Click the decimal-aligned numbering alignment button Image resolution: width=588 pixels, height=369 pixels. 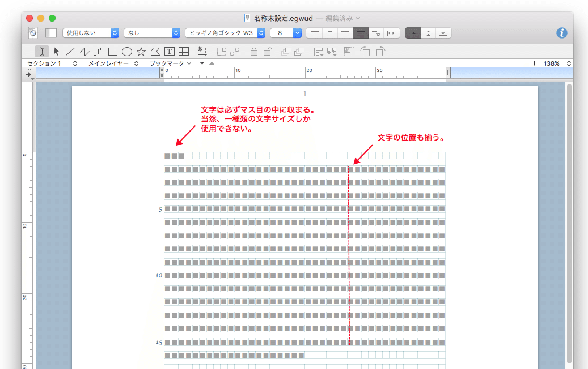click(x=376, y=33)
